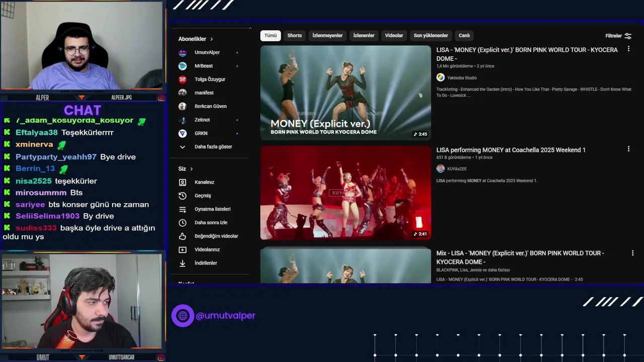This screenshot has width=644, height=362.
Task: Click the Beğendiğim videolar thumbs-up icon
Action: coord(183,236)
